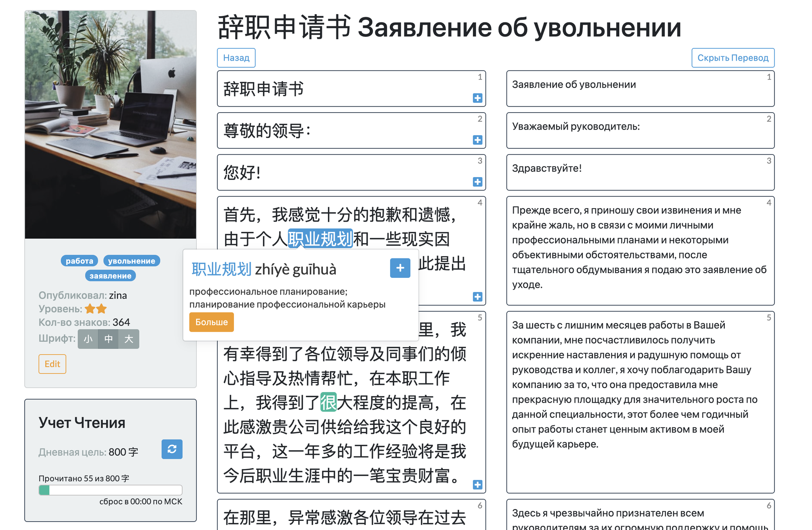Set font size to small 小
The height and width of the screenshot is (530, 812).
pyautogui.click(x=88, y=339)
